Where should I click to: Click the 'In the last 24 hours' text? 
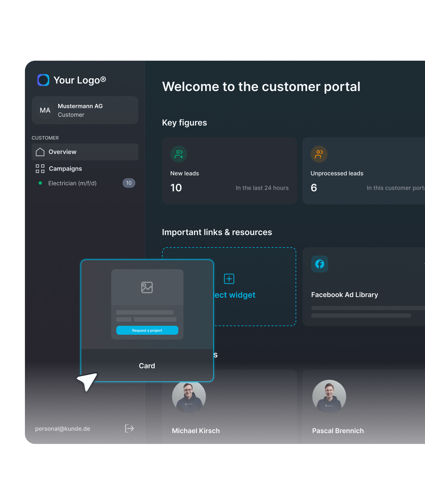(262, 188)
